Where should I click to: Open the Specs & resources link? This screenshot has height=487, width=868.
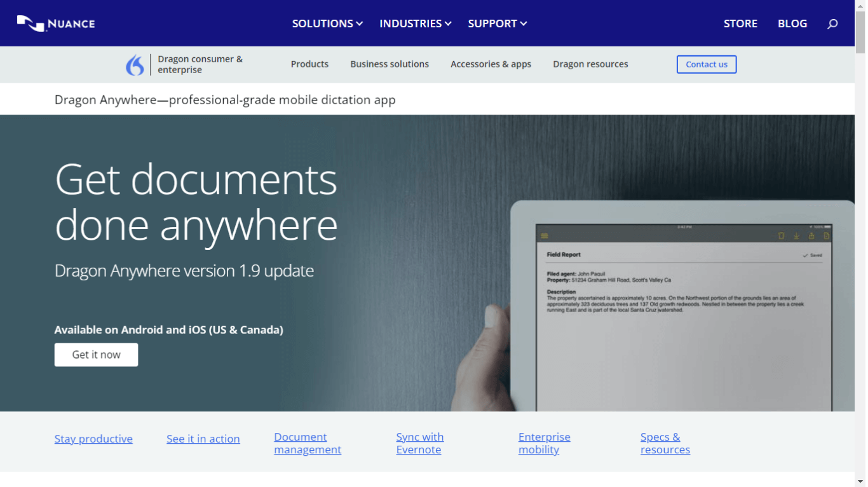click(665, 443)
